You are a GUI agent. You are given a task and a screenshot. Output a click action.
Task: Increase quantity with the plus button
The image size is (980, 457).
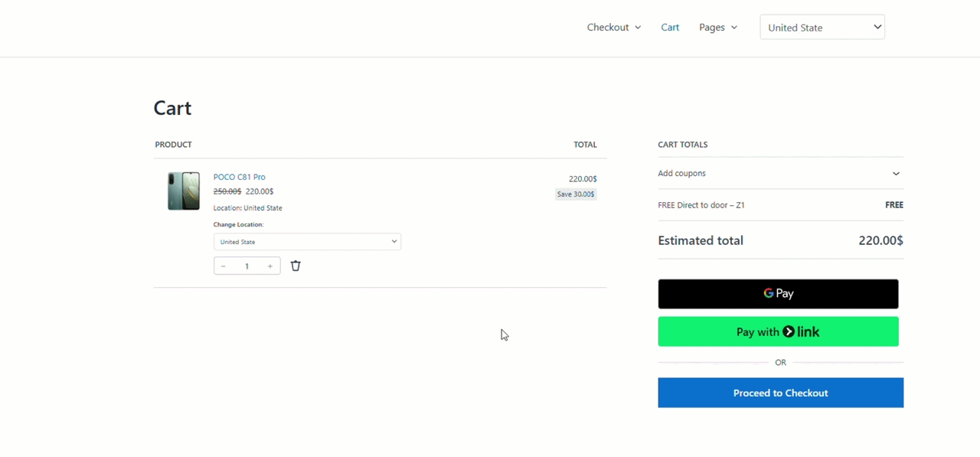click(269, 266)
